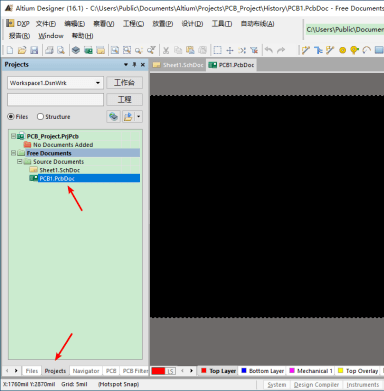Image resolution: width=384 pixels, height=391 pixels.
Task: Click the 工程 project button
Action: (124, 99)
